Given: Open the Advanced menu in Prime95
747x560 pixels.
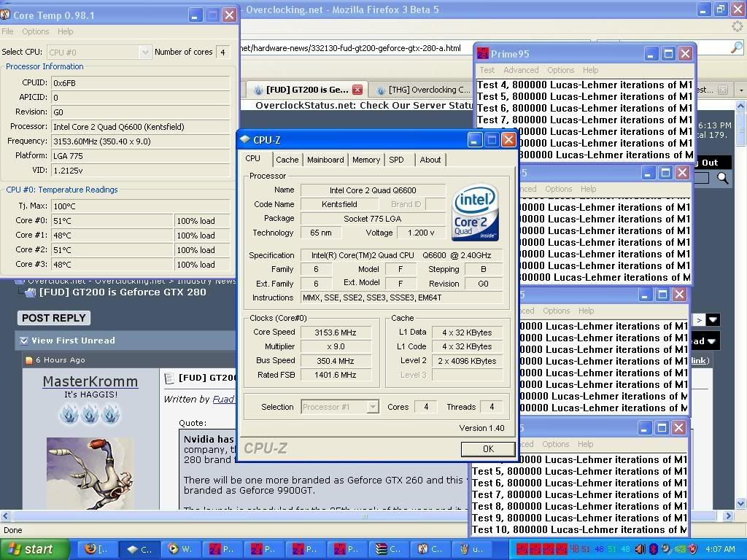Looking at the screenshot, I should coord(521,70).
